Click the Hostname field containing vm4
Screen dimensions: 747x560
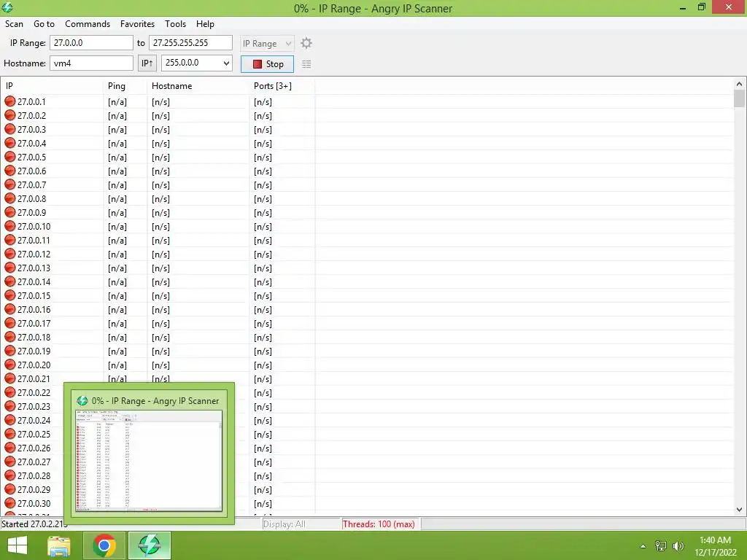click(91, 63)
